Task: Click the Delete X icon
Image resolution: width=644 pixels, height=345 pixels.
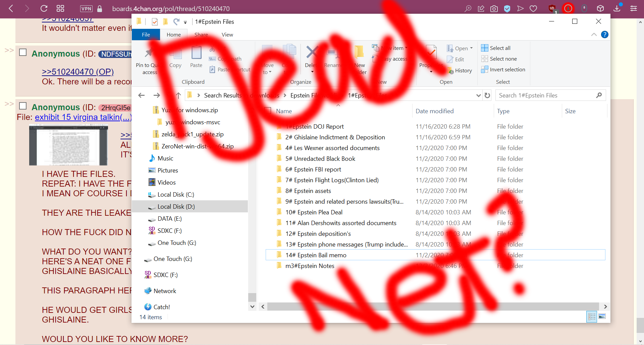Action: tap(312, 52)
